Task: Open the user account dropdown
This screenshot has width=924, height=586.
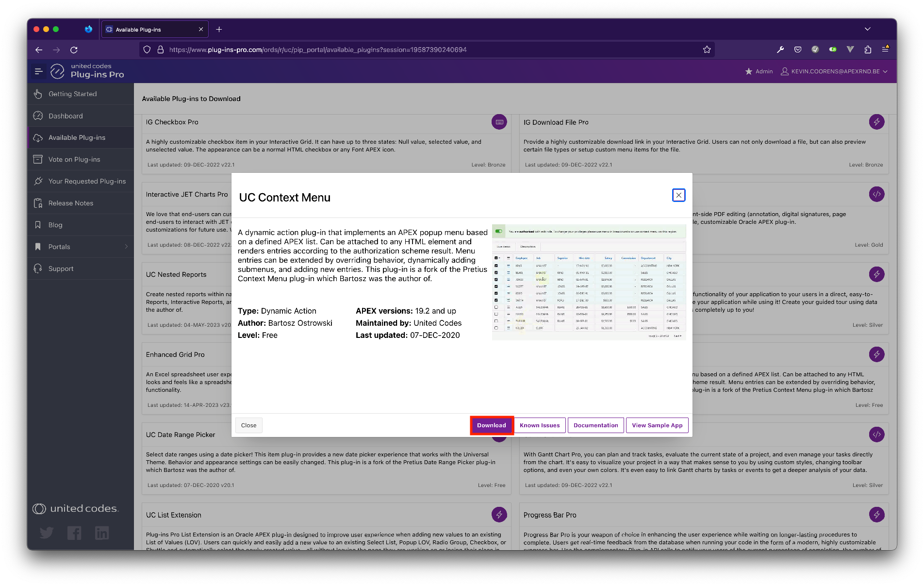Action: click(834, 71)
